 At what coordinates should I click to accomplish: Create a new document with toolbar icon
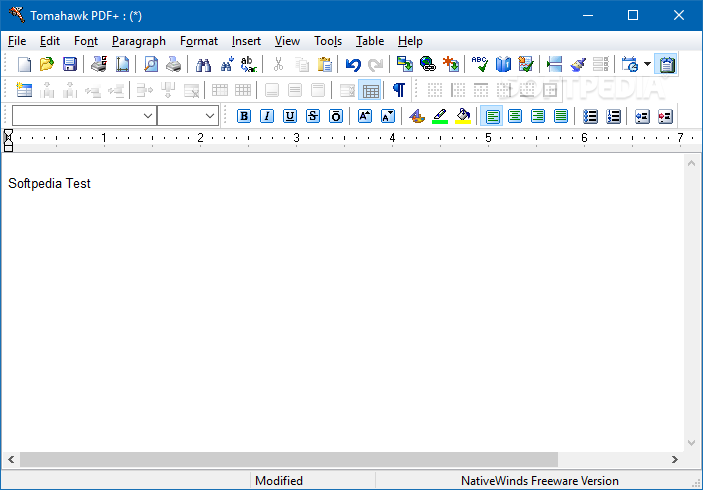[x=24, y=65]
